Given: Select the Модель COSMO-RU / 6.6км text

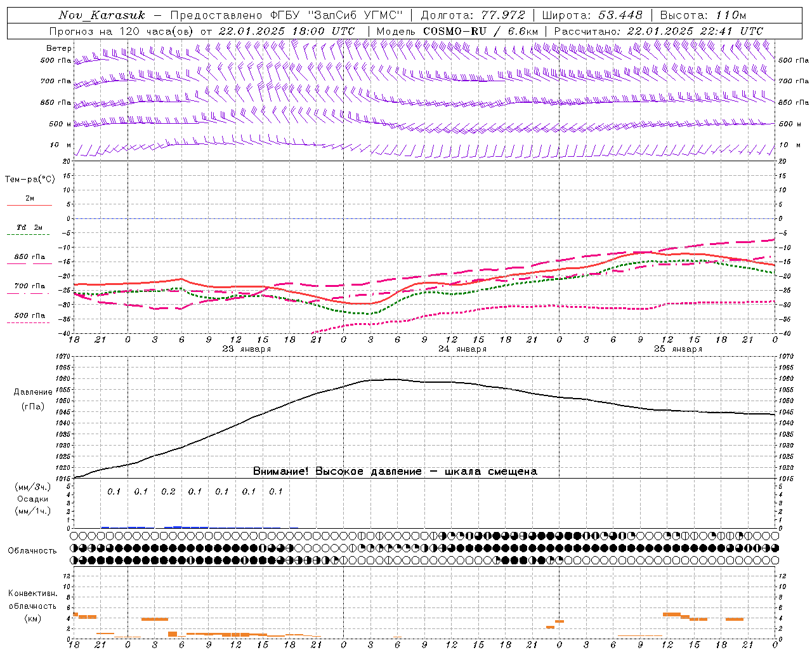Looking at the screenshot, I should 457,31.
